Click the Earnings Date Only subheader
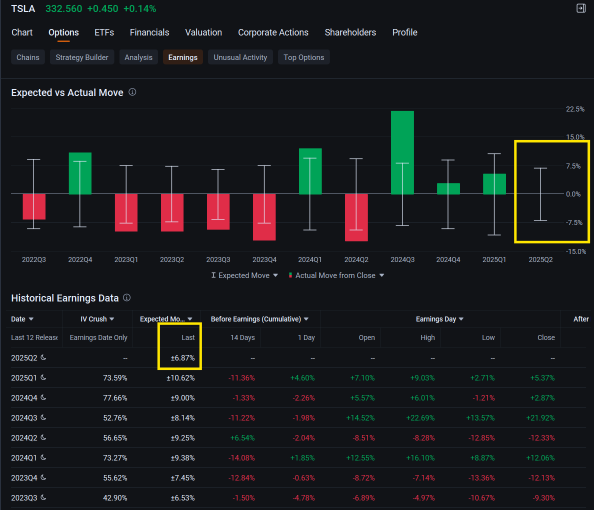 tap(98, 338)
